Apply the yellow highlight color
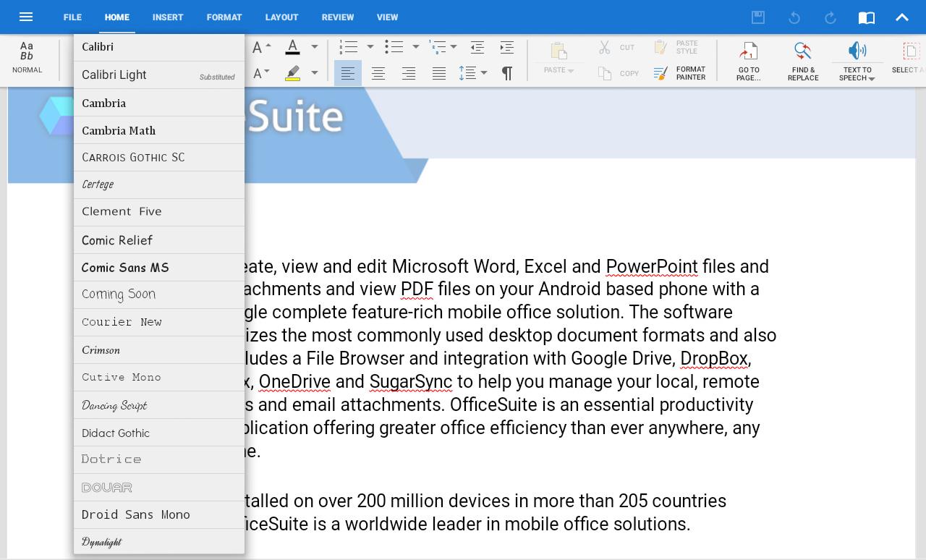 click(293, 73)
